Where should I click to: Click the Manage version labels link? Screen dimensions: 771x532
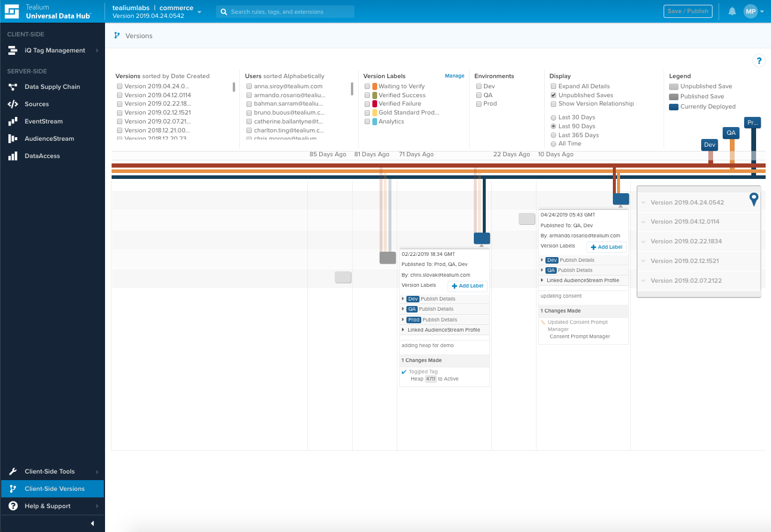coord(454,76)
